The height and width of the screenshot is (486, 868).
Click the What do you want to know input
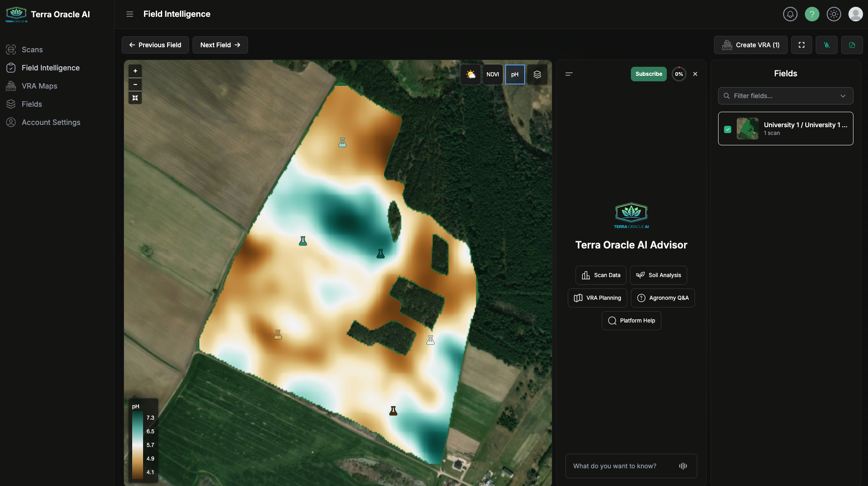622,466
